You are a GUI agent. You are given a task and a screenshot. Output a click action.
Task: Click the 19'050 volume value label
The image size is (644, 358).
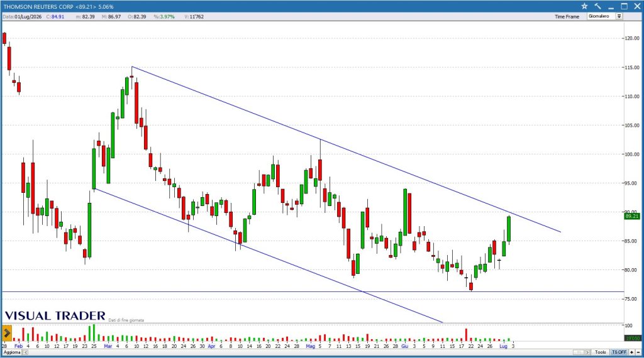point(631,339)
